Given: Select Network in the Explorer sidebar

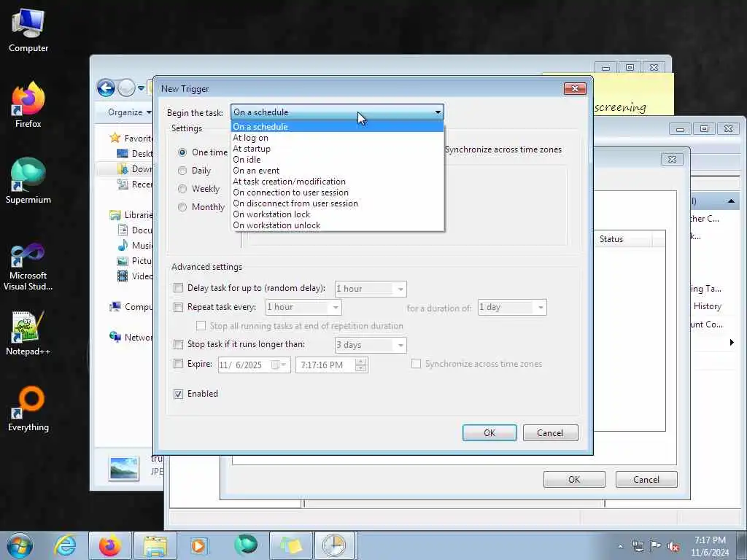Looking at the screenshot, I should point(131,337).
